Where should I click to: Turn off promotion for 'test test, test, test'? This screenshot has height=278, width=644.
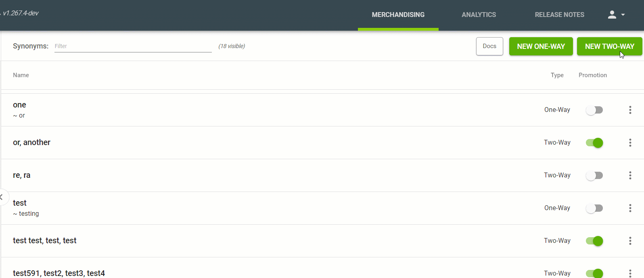click(594, 241)
